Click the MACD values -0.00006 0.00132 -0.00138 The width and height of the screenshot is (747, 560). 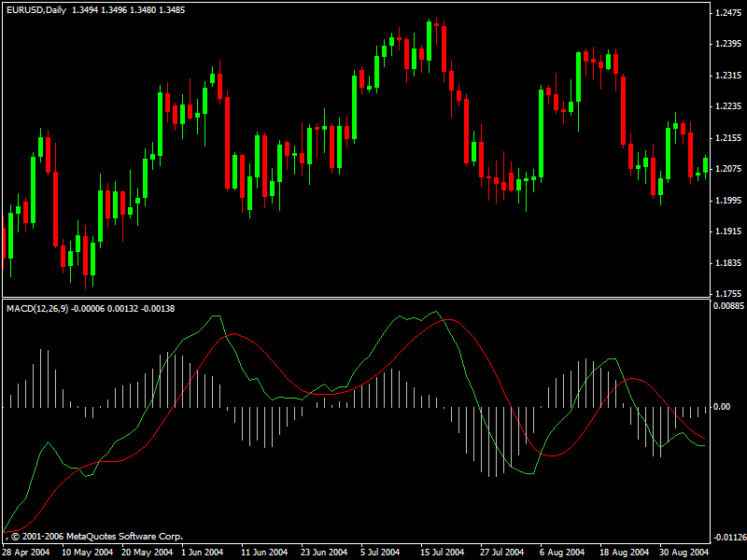pyautogui.click(x=123, y=309)
